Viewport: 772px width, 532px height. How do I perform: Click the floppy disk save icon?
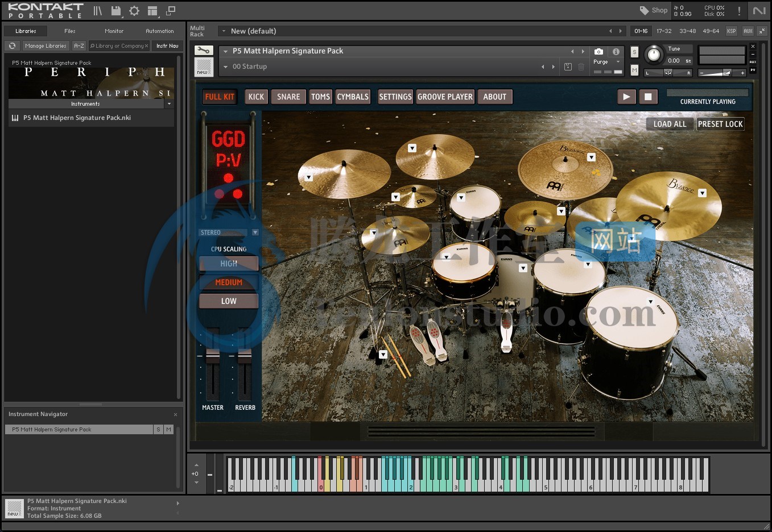116,11
